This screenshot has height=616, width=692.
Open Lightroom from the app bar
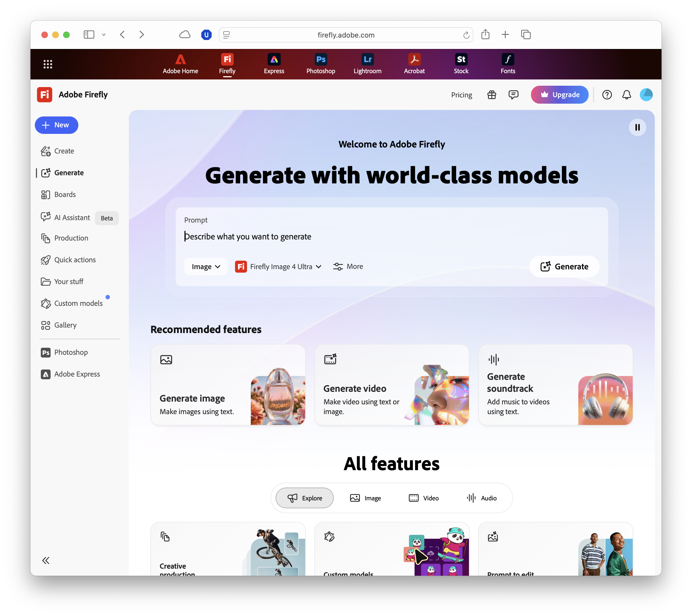[367, 64]
